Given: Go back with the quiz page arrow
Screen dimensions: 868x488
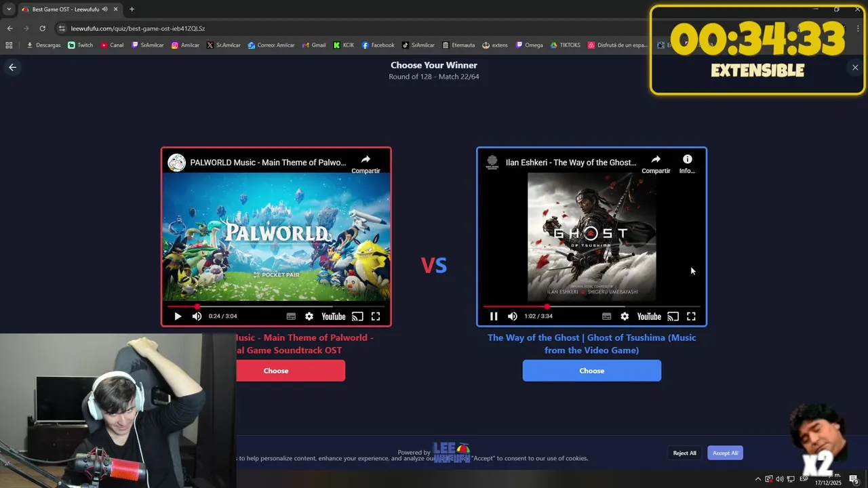Looking at the screenshot, I should [12, 67].
